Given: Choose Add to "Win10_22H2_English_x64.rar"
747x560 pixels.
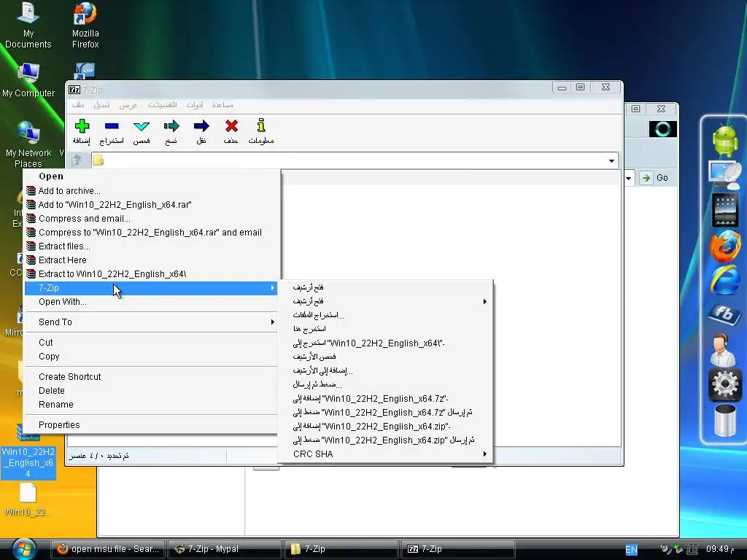Looking at the screenshot, I should point(150,205).
